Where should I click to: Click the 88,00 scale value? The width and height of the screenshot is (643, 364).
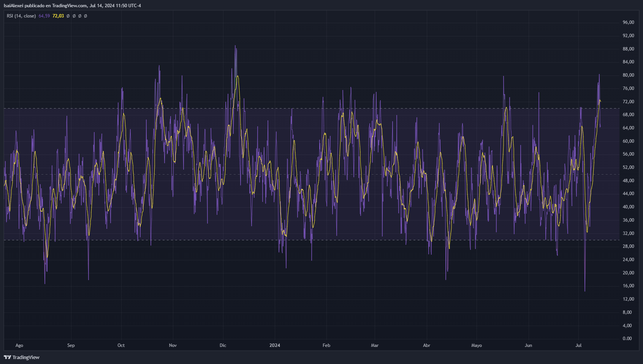(x=629, y=49)
